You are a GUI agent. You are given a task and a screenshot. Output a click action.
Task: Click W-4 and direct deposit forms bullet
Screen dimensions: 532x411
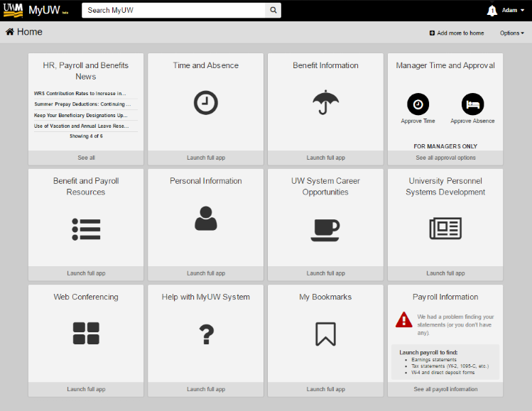pos(443,373)
